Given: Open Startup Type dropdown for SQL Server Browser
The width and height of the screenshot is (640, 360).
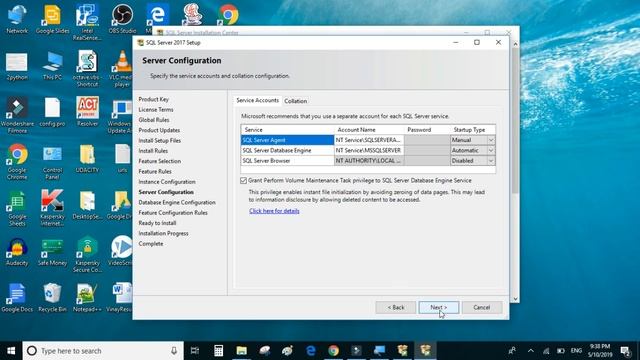Looking at the screenshot, I should [491, 161].
